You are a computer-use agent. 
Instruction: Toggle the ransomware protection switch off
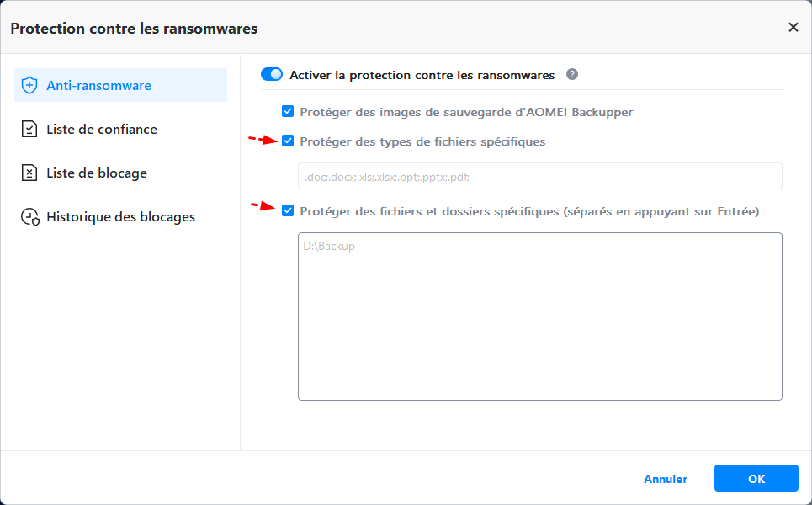[x=272, y=74]
